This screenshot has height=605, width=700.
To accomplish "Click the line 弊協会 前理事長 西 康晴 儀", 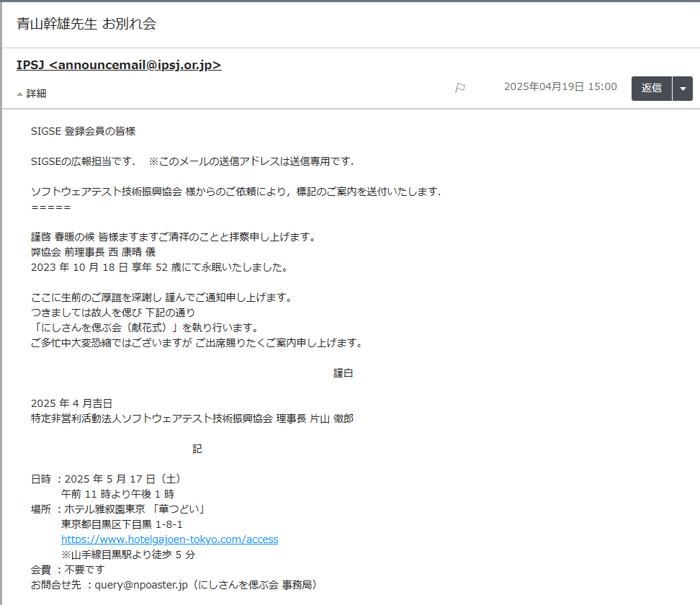I will coord(94,252).
